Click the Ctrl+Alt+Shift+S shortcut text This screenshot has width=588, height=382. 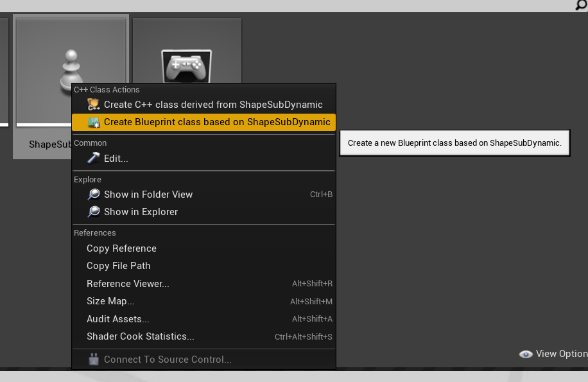coord(304,336)
